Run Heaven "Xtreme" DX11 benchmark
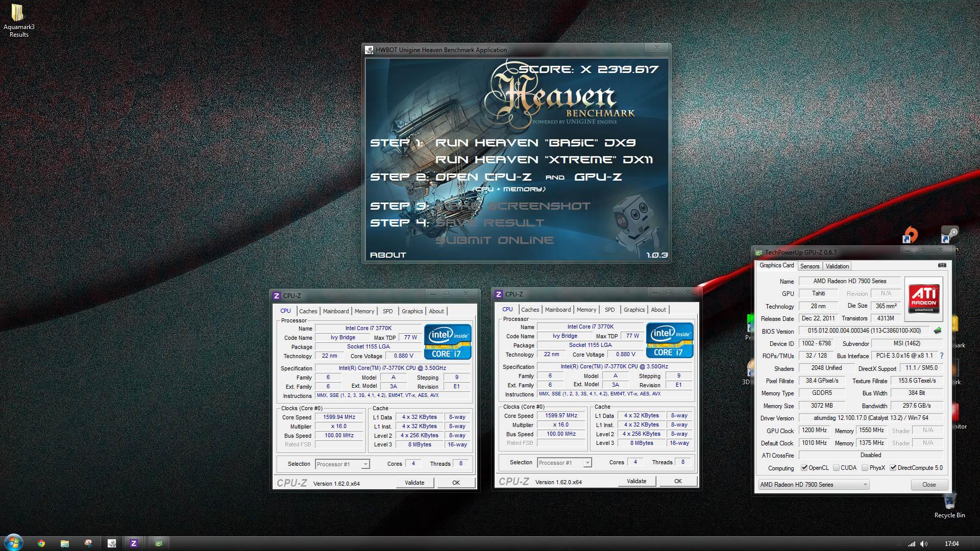Viewport: 980px width, 551px height. tap(544, 160)
